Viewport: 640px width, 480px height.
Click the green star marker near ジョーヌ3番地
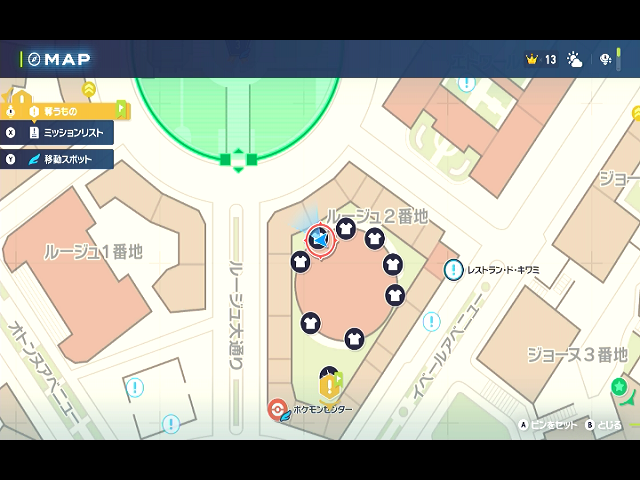coord(619,386)
